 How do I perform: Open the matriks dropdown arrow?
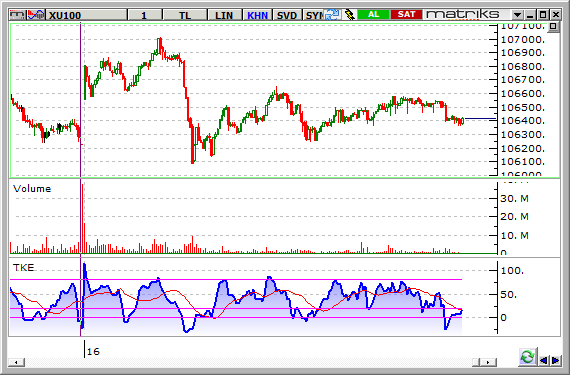click(517, 15)
